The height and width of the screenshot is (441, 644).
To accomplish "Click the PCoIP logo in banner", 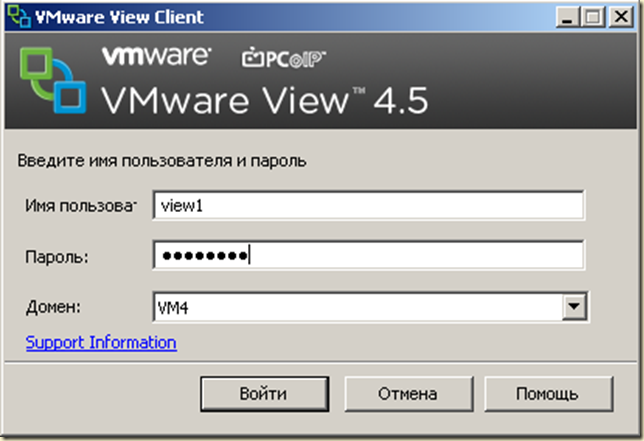I will pos(283,58).
